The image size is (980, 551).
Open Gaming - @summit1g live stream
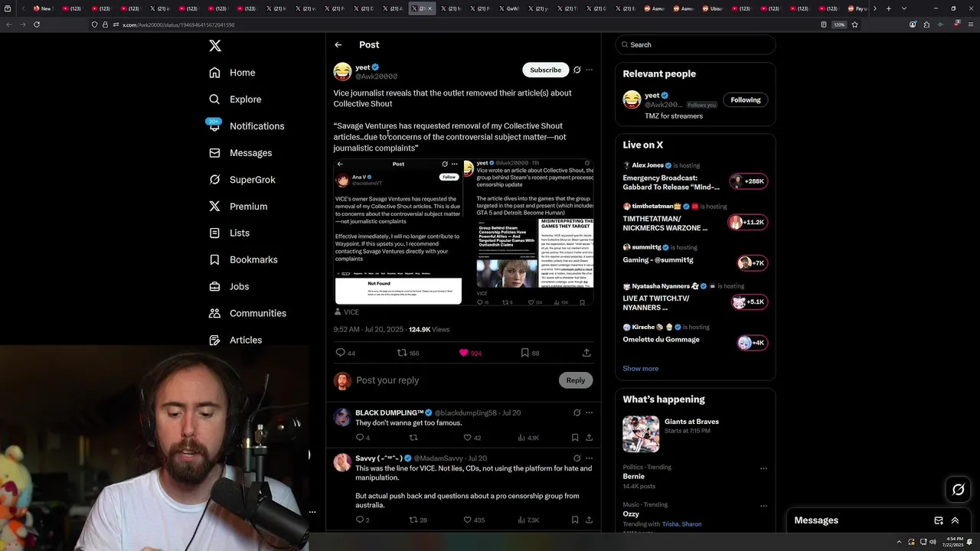tap(694, 257)
